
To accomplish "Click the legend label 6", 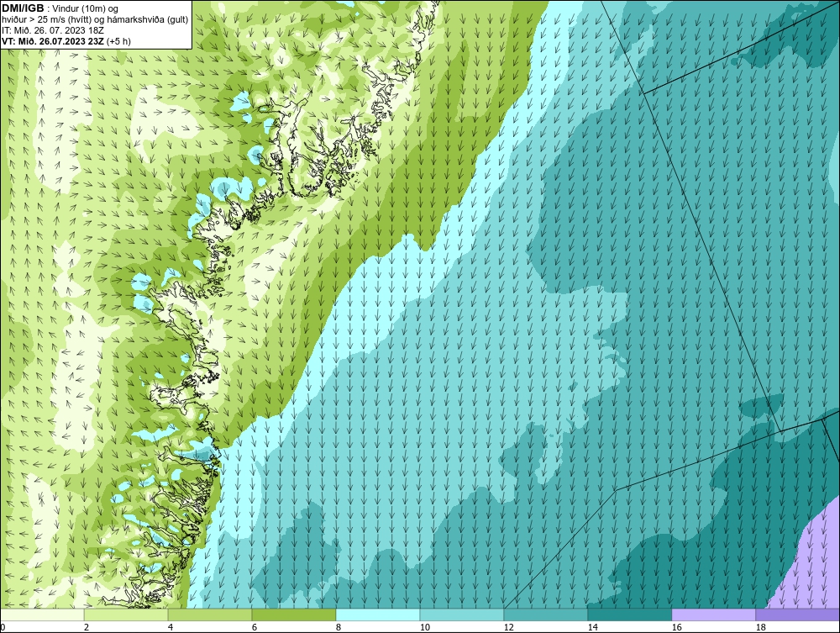I will click(x=254, y=627).
